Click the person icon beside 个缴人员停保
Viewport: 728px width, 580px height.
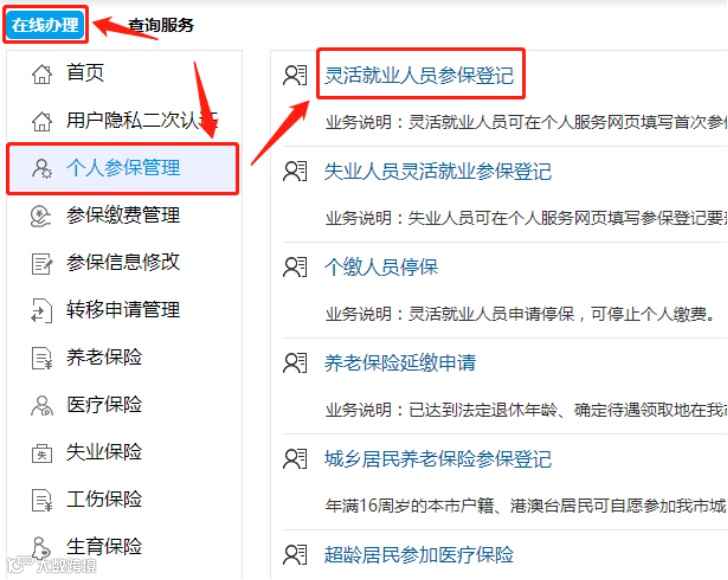tap(295, 267)
